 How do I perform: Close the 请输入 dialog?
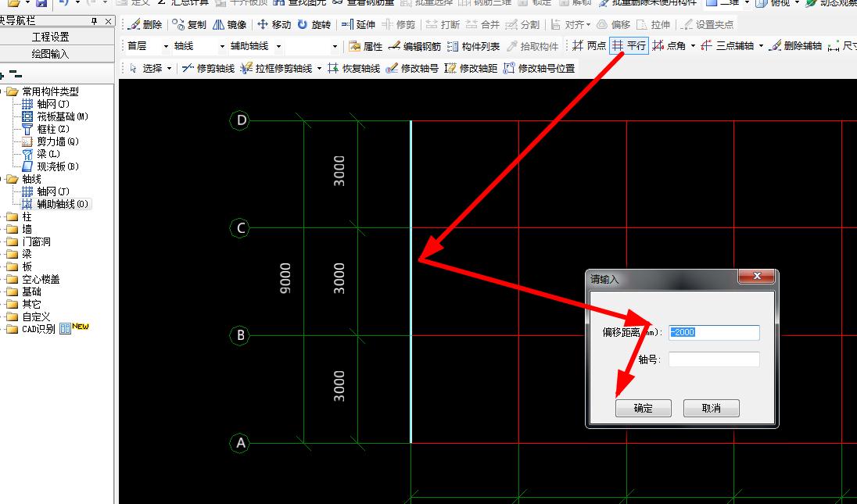point(757,277)
